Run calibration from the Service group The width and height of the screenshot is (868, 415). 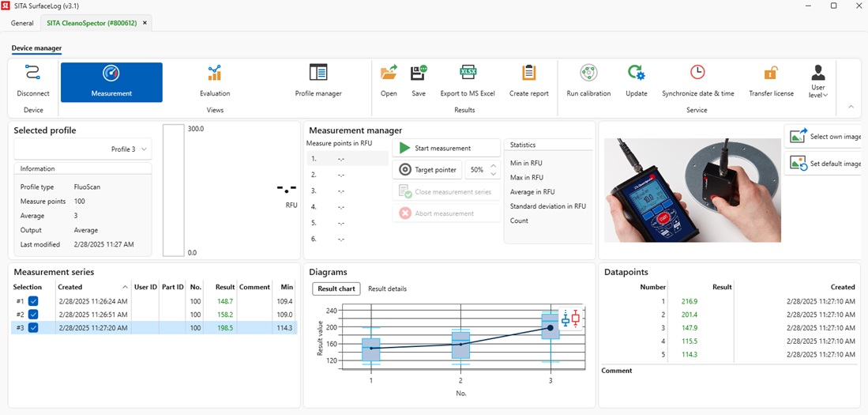pyautogui.click(x=588, y=74)
